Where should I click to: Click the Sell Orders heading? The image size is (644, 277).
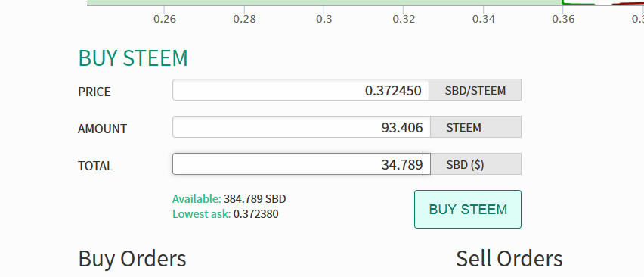[509, 259]
